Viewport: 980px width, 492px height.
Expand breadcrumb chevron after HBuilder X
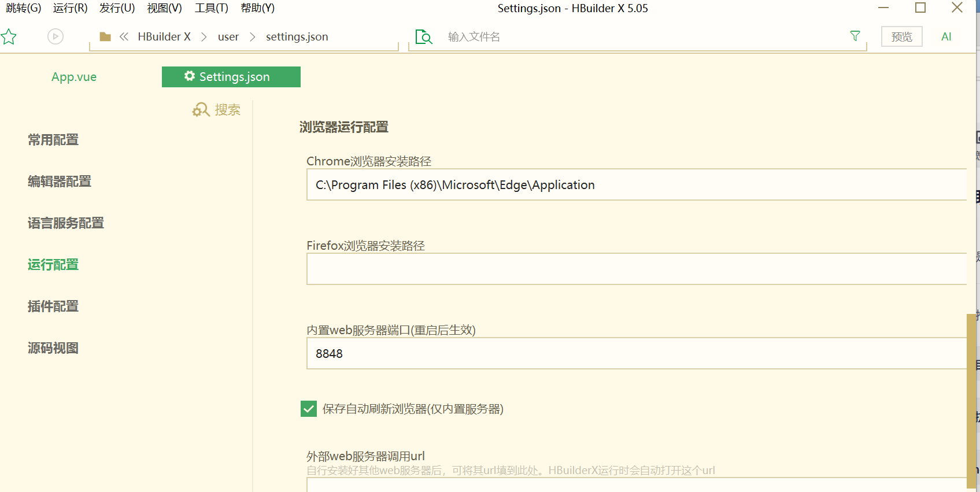[x=204, y=36]
